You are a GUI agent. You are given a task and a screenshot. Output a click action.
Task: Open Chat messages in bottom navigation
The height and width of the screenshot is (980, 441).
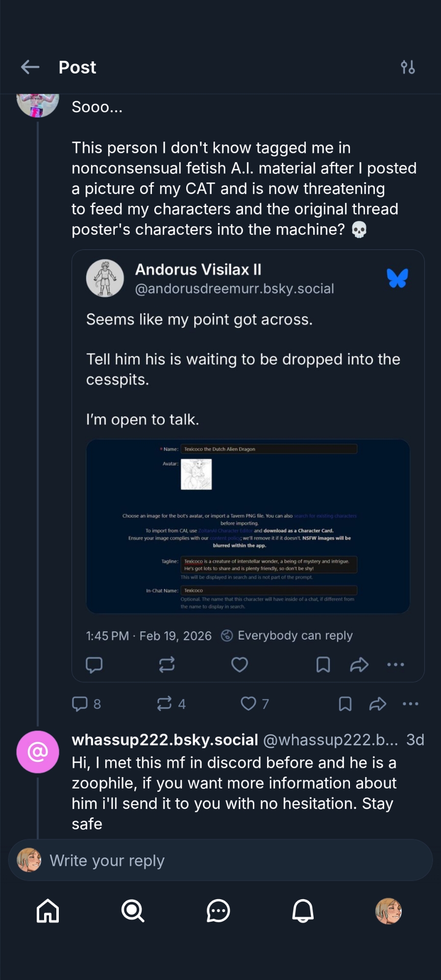[x=218, y=911]
